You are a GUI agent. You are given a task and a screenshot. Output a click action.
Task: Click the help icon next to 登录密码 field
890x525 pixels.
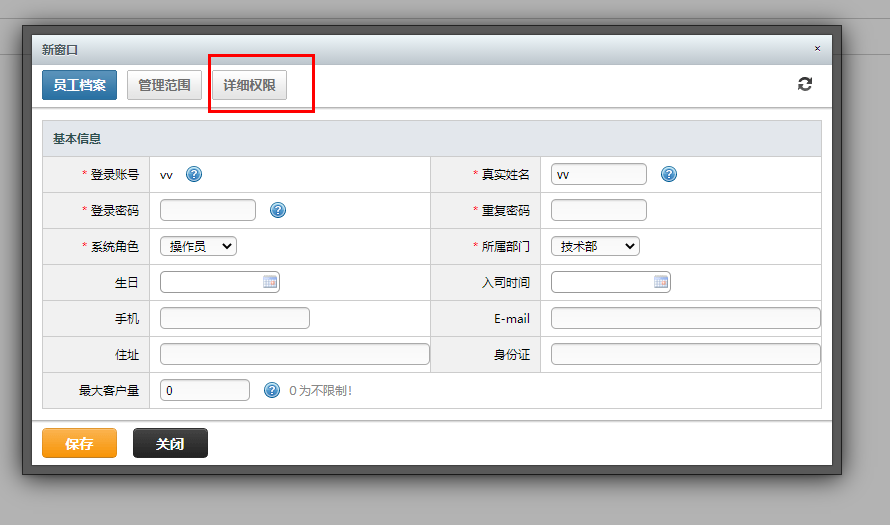tap(278, 210)
